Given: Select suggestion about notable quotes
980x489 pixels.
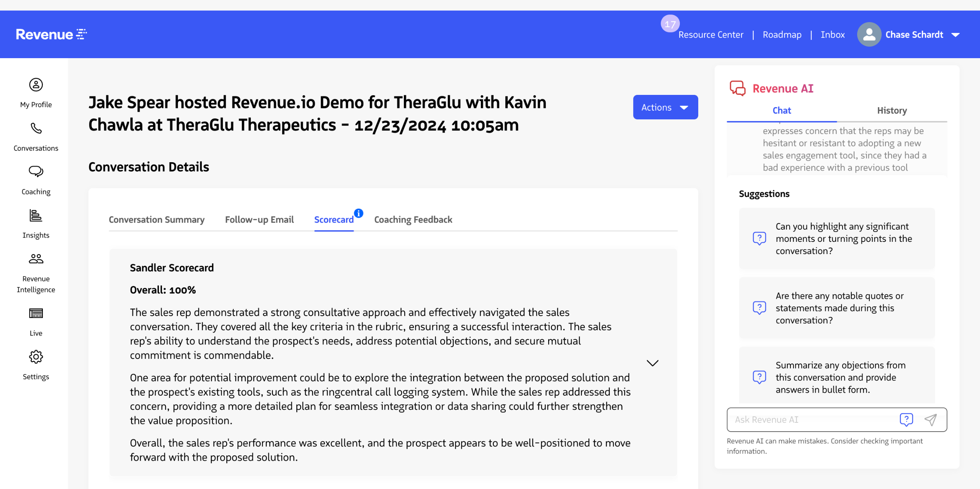Looking at the screenshot, I should tap(836, 308).
